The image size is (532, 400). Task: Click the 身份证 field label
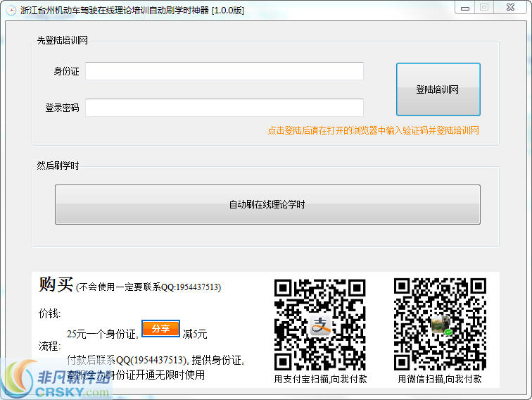click(66, 71)
